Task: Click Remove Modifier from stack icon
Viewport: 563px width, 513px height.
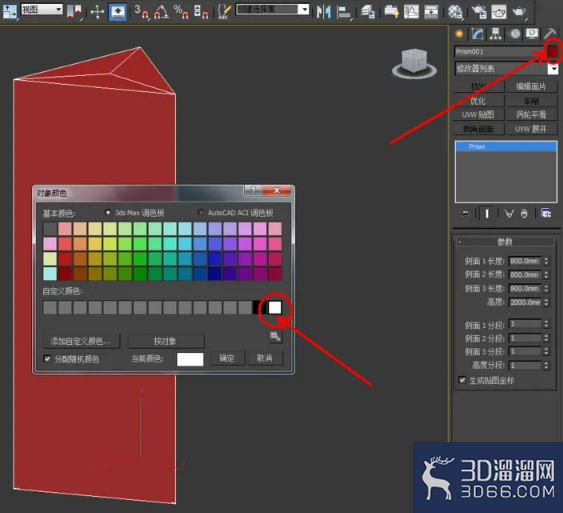Action: click(524, 214)
